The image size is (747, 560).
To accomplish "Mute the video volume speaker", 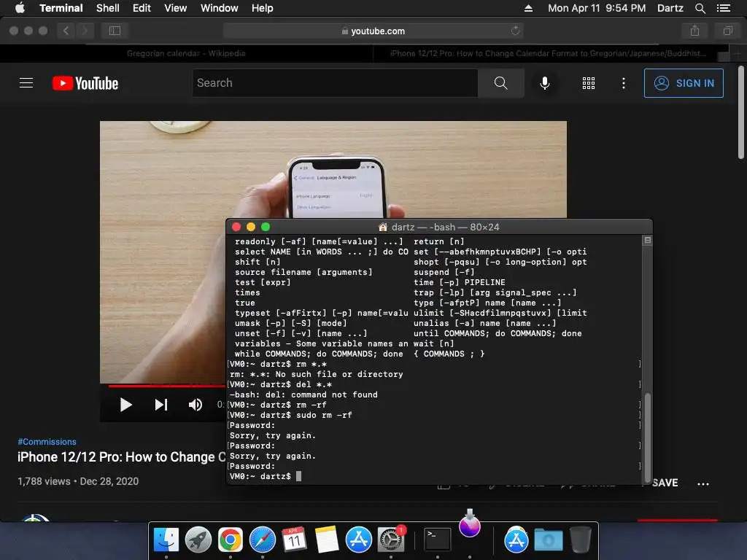I will pos(196,405).
